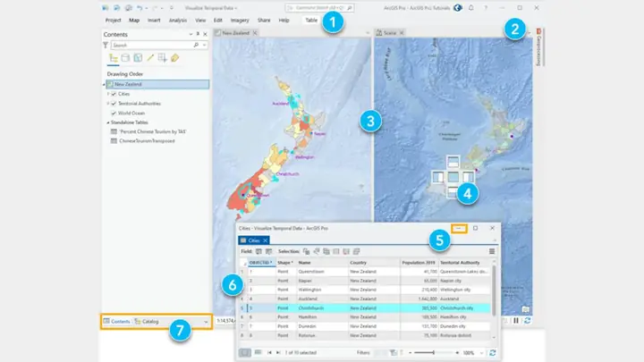This screenshot has height=362, width=644.
Task: Collapse the Standalone Tables group
Action: [x=108, y=122]
